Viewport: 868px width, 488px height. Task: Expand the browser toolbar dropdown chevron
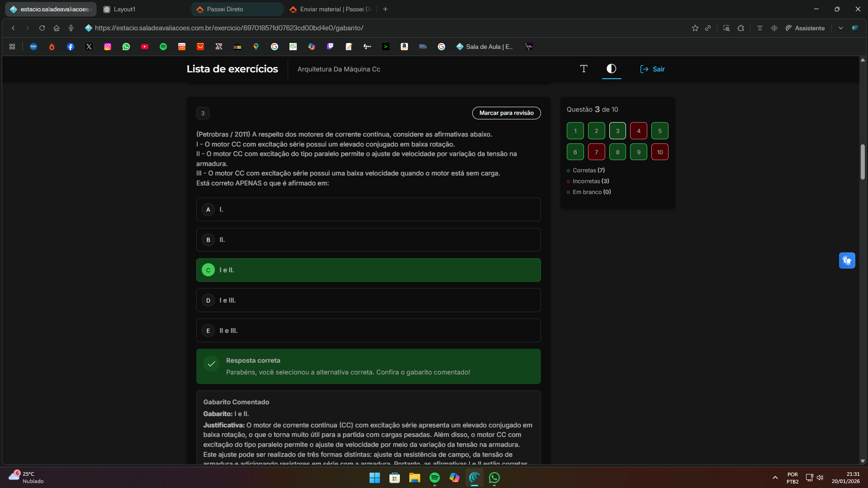[x=840, y=28]
